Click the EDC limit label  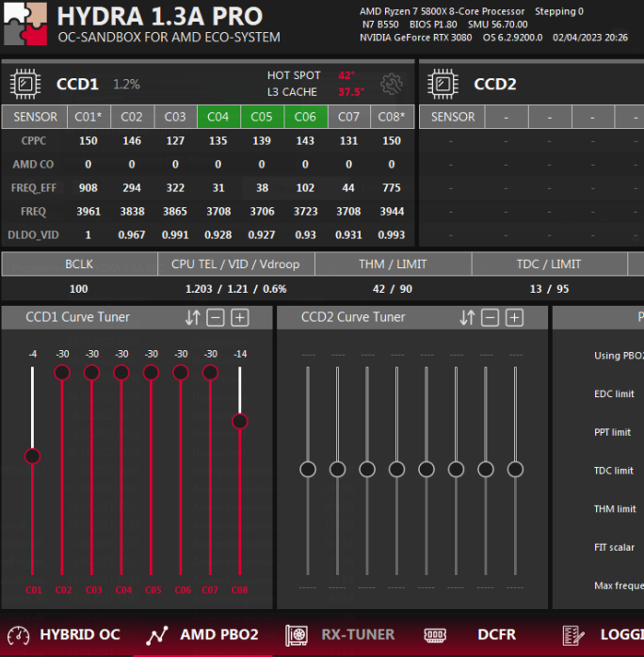(614, 393)
